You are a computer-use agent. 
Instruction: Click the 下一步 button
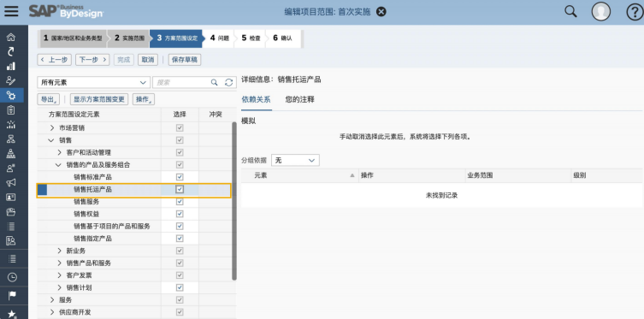pos(93,60)
